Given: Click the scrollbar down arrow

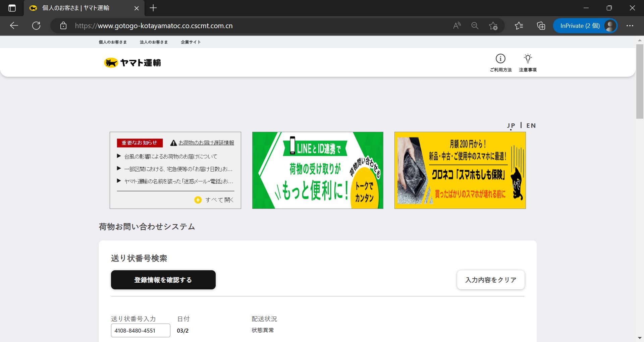Looking at the screenshot, I should click(x=640, y=338).
